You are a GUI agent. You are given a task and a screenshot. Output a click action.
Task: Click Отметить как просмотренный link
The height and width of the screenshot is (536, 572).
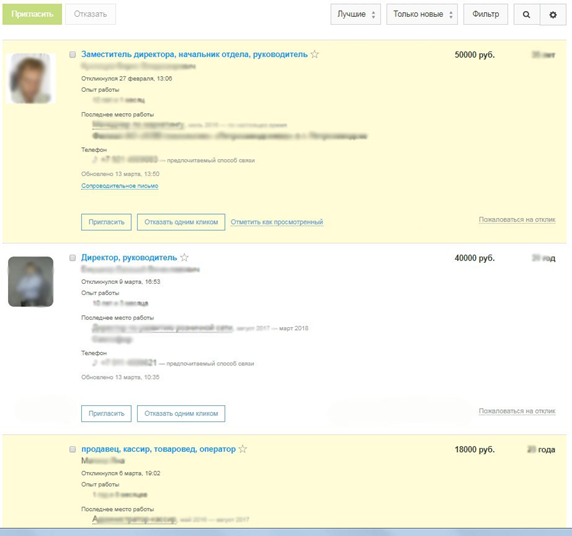[277, 222]
